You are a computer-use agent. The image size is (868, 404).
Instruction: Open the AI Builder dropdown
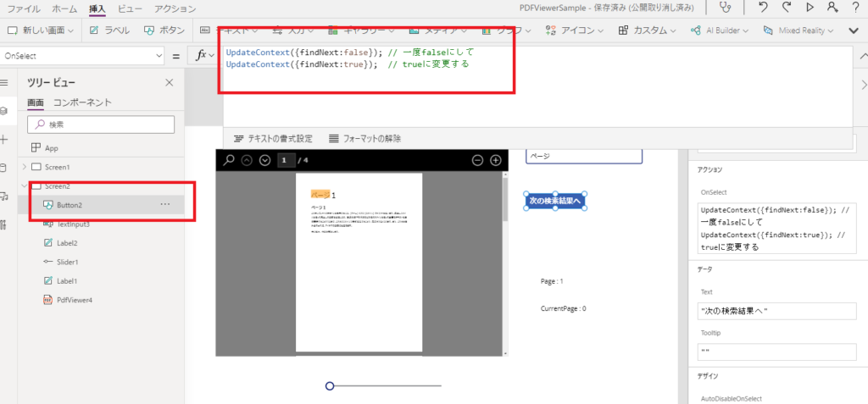(720, 30)
